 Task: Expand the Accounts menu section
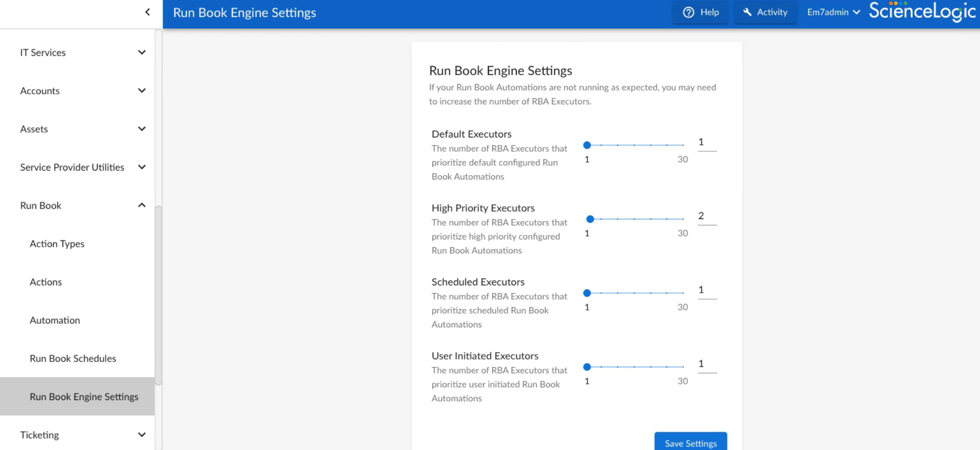[x=142, y=91]
